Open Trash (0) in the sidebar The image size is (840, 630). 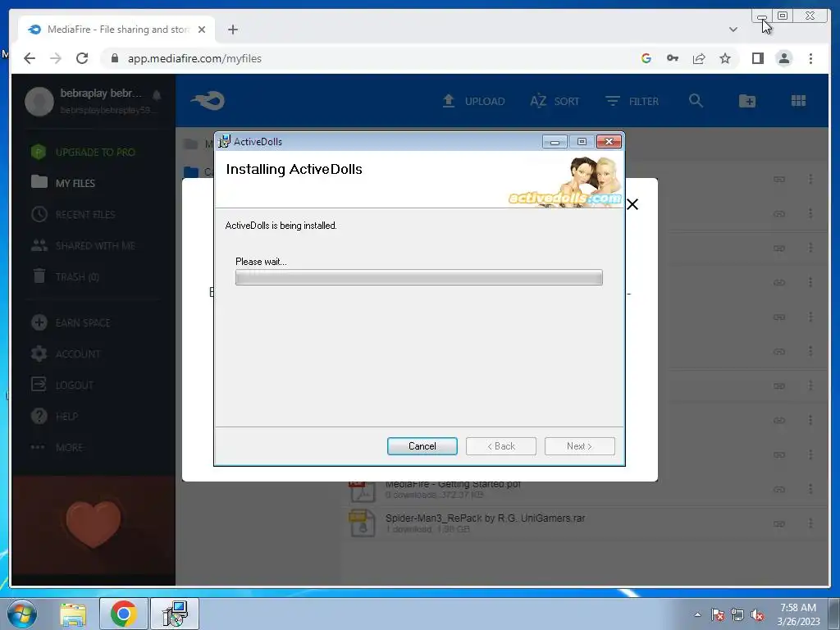tap(66, 276)
